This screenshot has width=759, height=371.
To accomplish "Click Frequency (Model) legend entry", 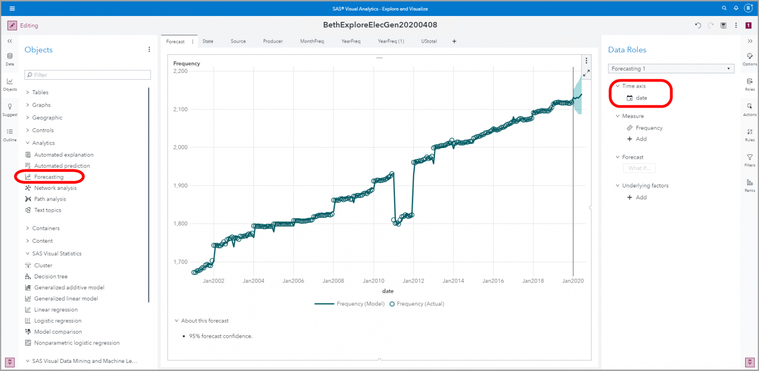I will (x=349, y=304).
